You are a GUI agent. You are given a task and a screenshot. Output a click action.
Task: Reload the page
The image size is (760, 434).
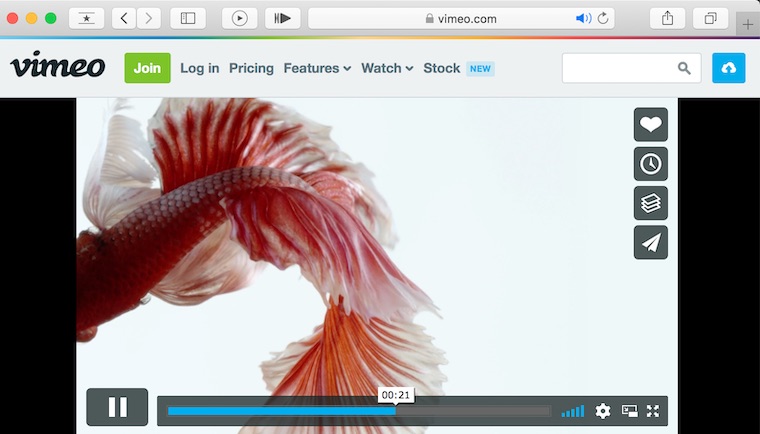click(x=603, y=18)
